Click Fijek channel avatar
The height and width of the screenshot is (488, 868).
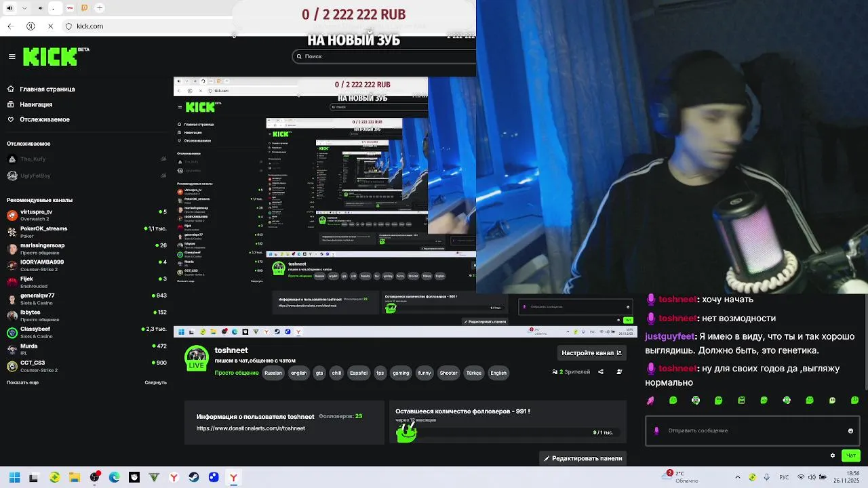[x=12, y=281]
